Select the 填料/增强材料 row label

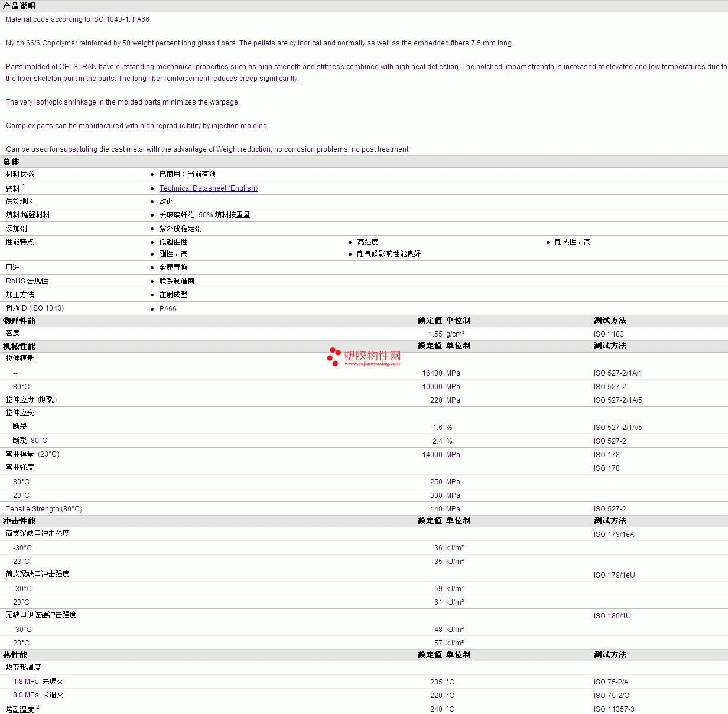28,215
